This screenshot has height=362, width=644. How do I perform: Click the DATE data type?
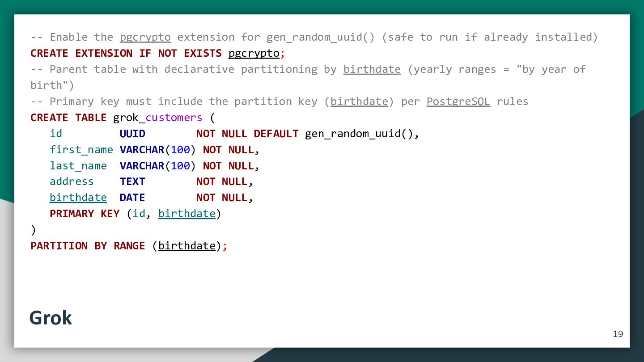(x=132, y=198)
